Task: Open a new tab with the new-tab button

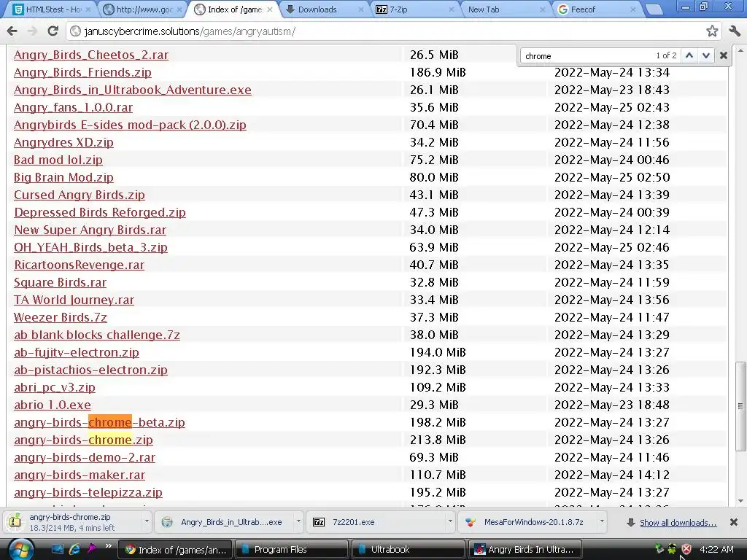Action: pyautogui.click(x=654, y=9)
